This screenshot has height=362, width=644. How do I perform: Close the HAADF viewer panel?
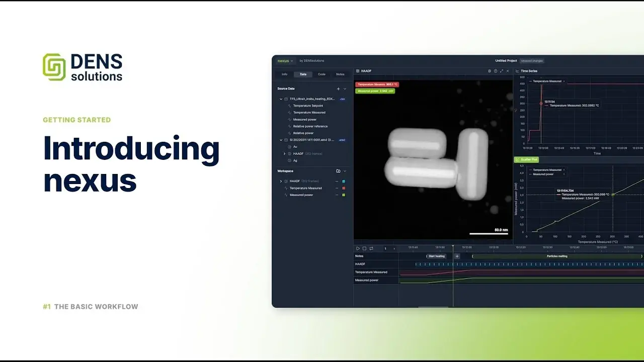coord(508,71)
